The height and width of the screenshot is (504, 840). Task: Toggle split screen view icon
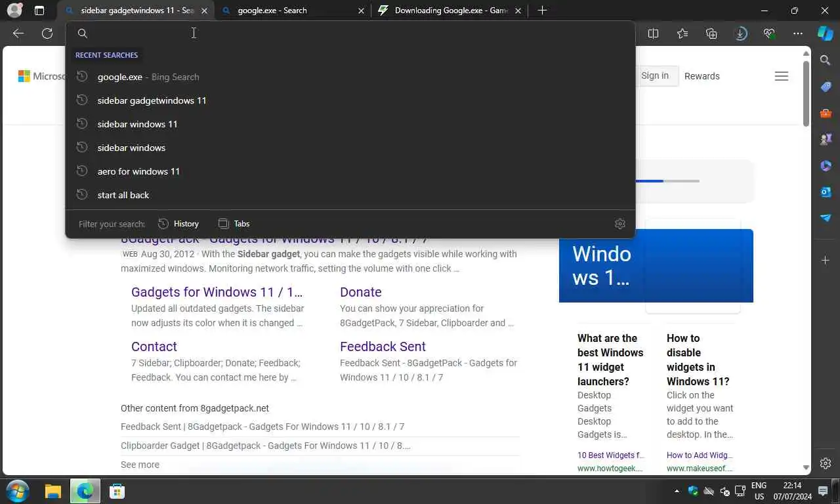653,33
